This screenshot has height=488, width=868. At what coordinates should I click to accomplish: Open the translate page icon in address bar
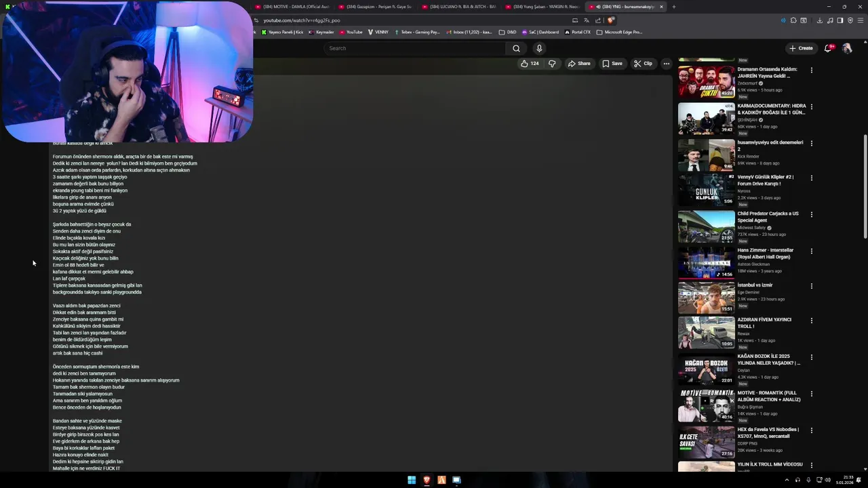tap(587, 20)
